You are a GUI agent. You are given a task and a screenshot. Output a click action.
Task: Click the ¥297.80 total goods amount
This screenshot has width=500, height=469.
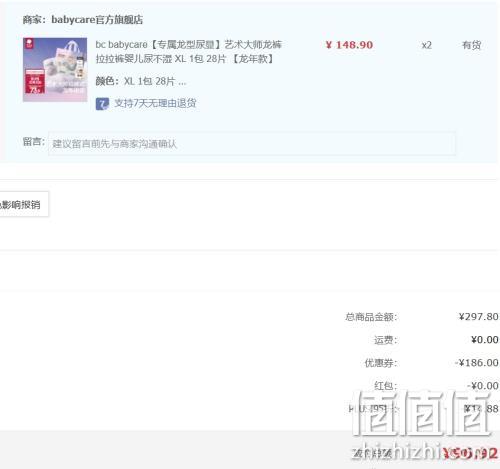[x=478, y=317]
